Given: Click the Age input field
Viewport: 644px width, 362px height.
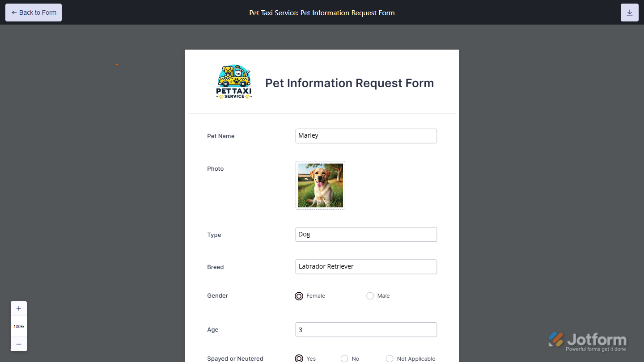Looking at the screenshot, I should pos(366,330).
